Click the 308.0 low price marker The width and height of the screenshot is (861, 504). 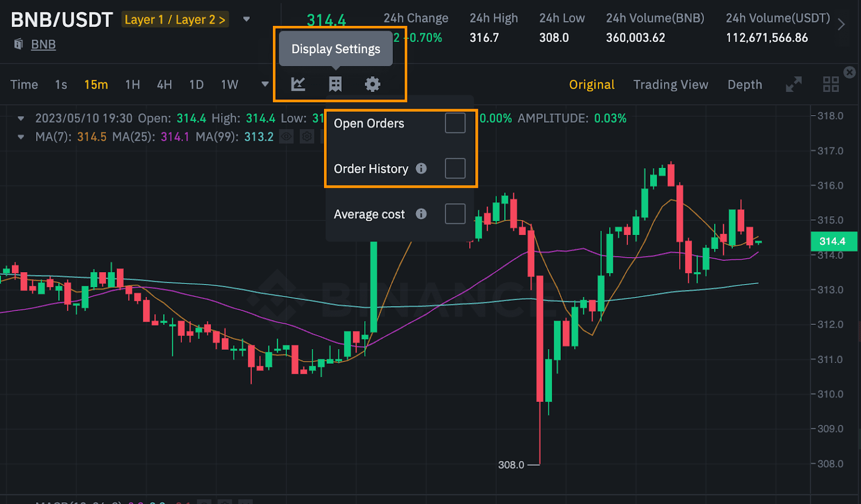tap(511, 465)
